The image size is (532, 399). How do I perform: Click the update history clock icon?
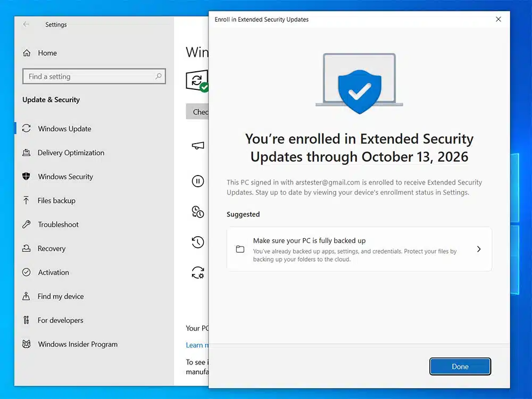[x=197, y=243]
